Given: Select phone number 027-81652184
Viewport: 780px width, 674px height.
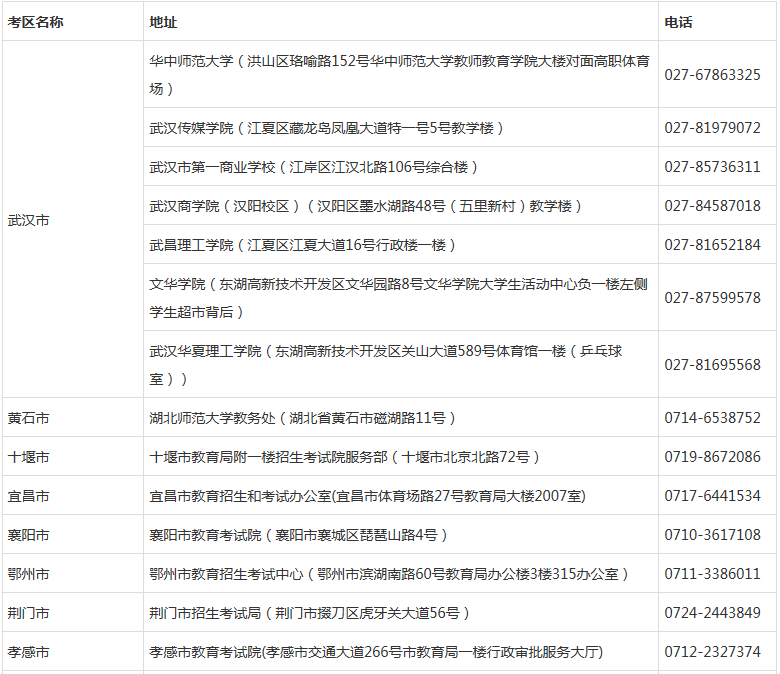Looking at the screenshot, I should [x=712, y=245].
